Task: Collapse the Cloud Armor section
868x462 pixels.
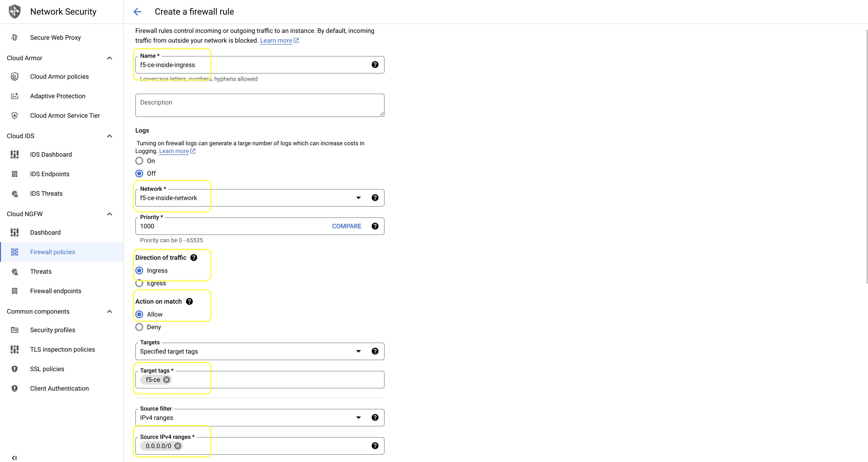Action: pyautogui.click(x=110, y=58)
